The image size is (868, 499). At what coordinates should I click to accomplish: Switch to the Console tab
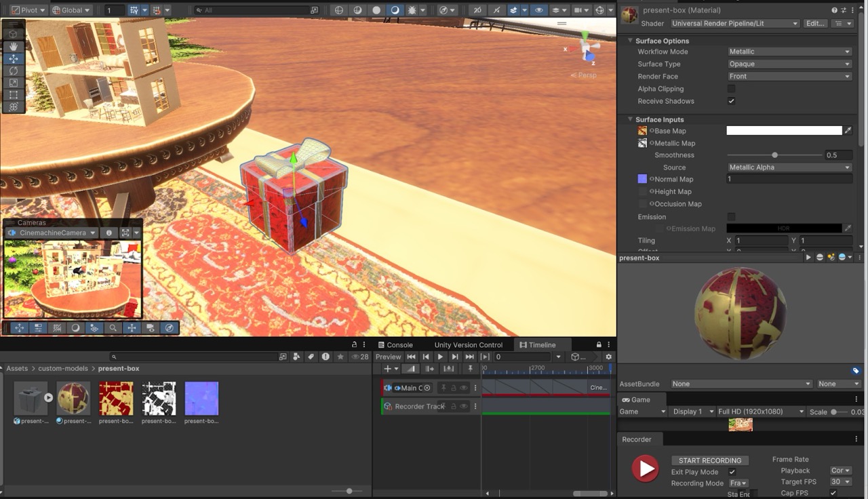click(x=395, y=344)
